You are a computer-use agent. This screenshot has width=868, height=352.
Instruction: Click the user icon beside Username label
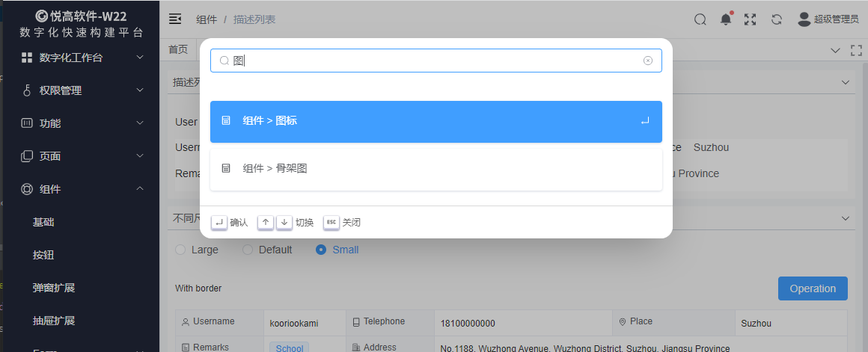click(x=185, y=321)
